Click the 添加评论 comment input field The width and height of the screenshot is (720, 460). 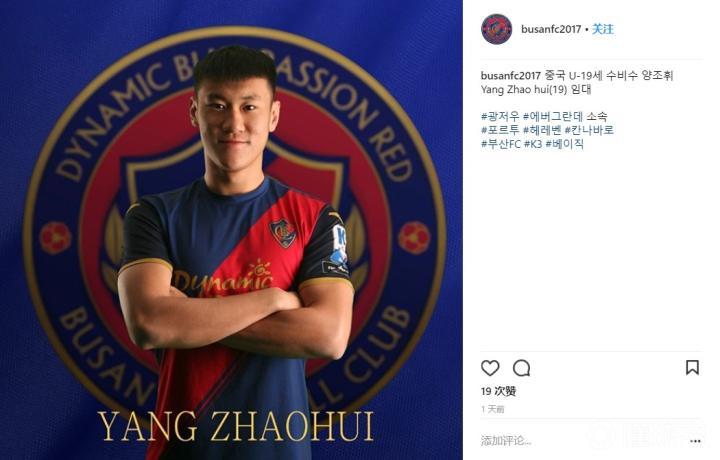click(x=581, y=441)
